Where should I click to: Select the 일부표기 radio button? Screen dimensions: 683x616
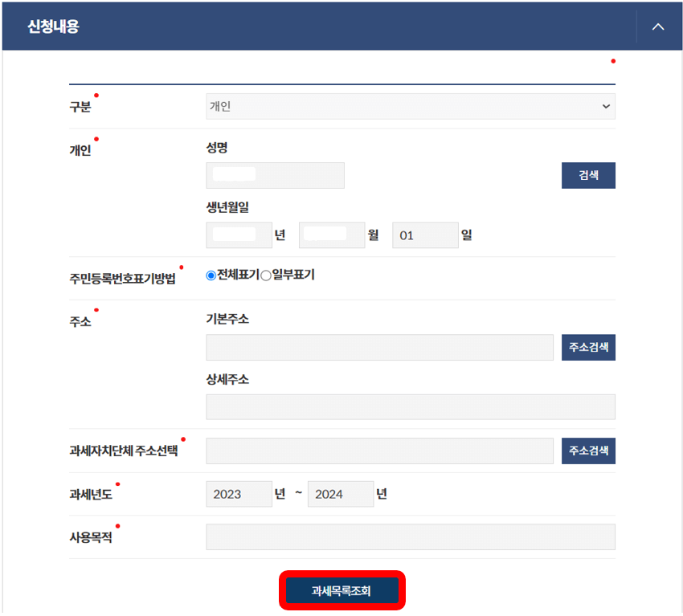pos(266,275)
